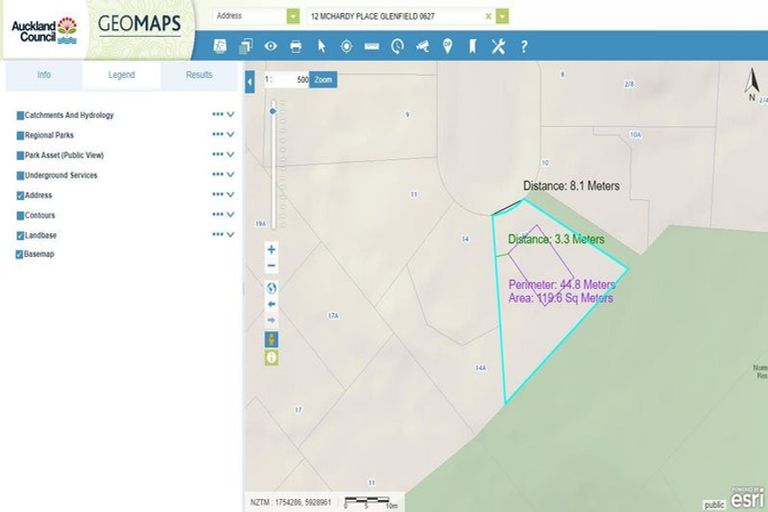Switch to the Results tab

click(x=199, y=75)
